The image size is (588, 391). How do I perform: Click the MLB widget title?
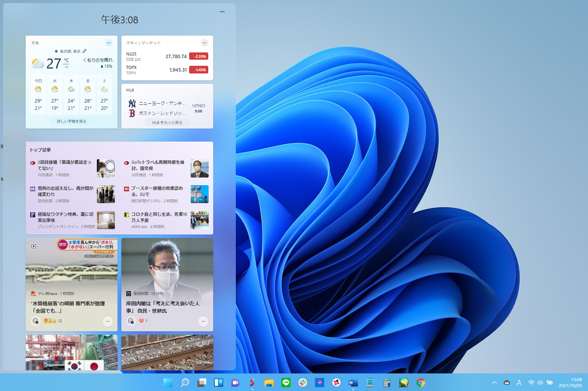pos(130,90)
